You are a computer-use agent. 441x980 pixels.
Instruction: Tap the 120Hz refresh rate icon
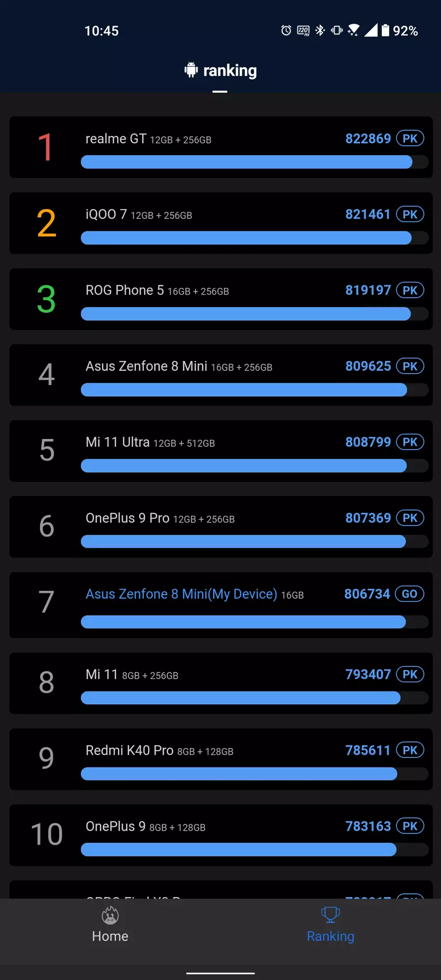click(x=303, y=31)
